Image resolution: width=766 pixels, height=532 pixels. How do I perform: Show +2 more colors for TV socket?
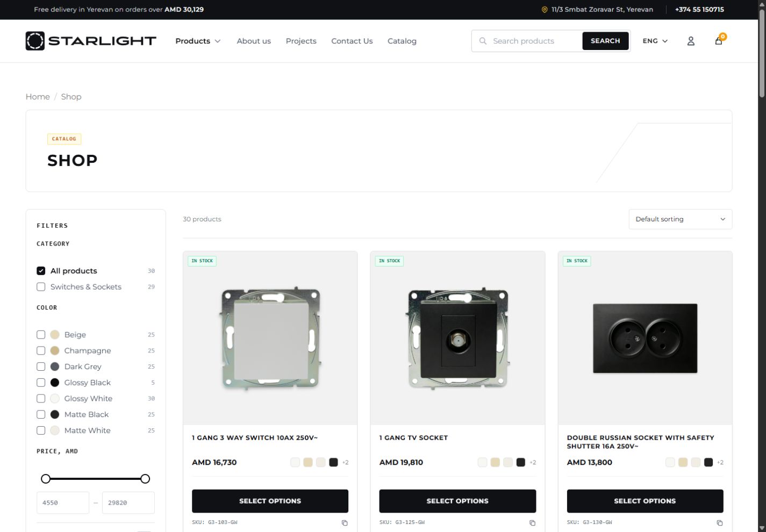533,463
